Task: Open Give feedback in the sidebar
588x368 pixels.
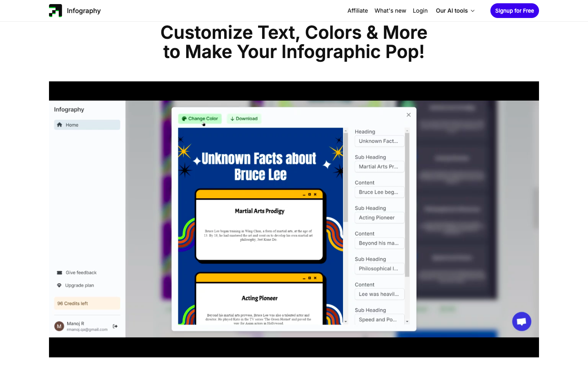Action: [x=77, y=273]
